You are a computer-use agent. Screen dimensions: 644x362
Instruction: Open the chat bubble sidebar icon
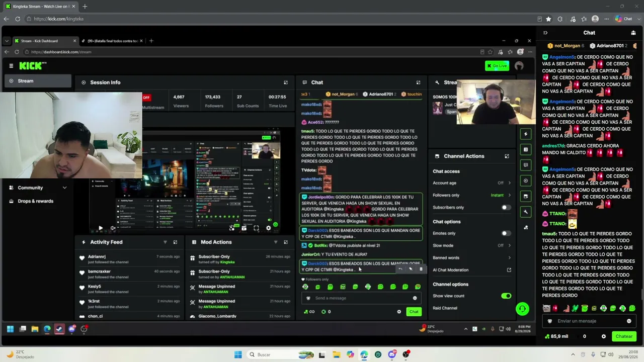(526, 165)
